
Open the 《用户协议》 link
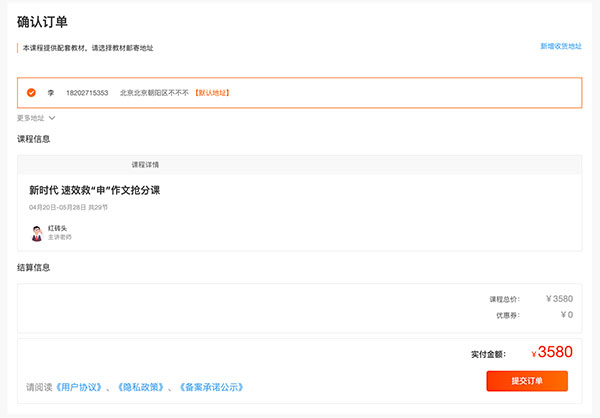click(x=79, y=387)
